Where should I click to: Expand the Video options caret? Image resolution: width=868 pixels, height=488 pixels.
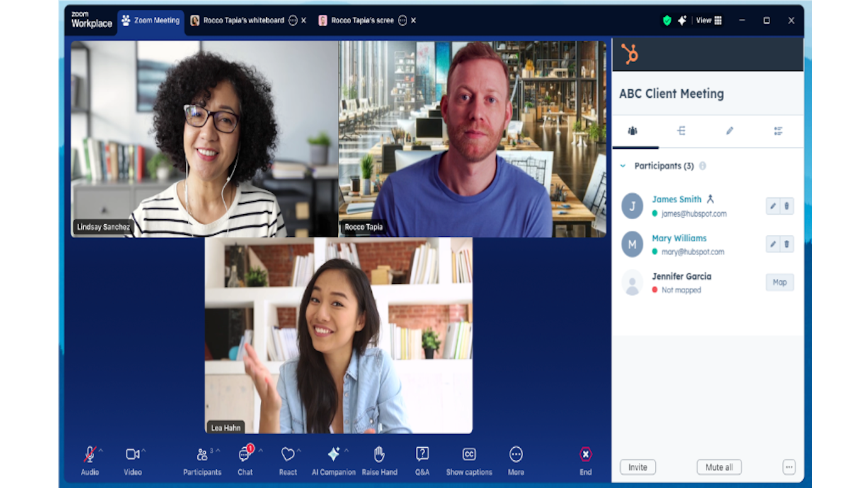click(143, 450)
